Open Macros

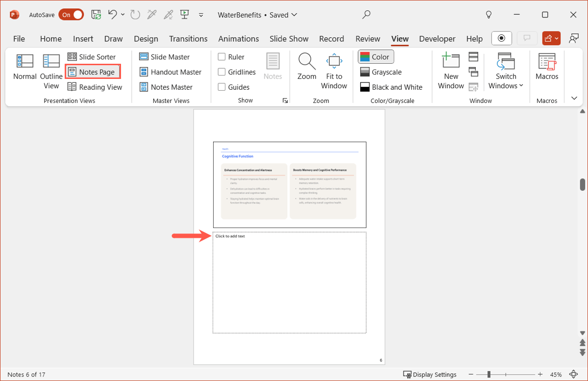[x=547, y=67]
